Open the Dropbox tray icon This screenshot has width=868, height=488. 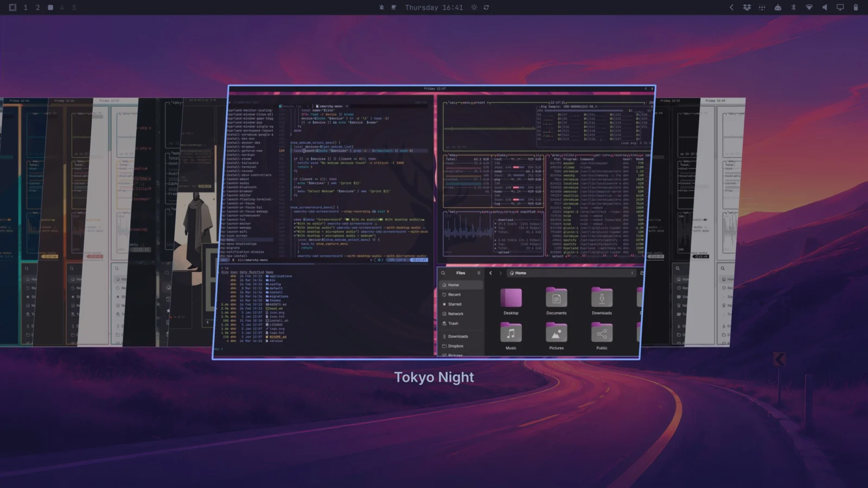pyautogui.click(x=747, y=8)
